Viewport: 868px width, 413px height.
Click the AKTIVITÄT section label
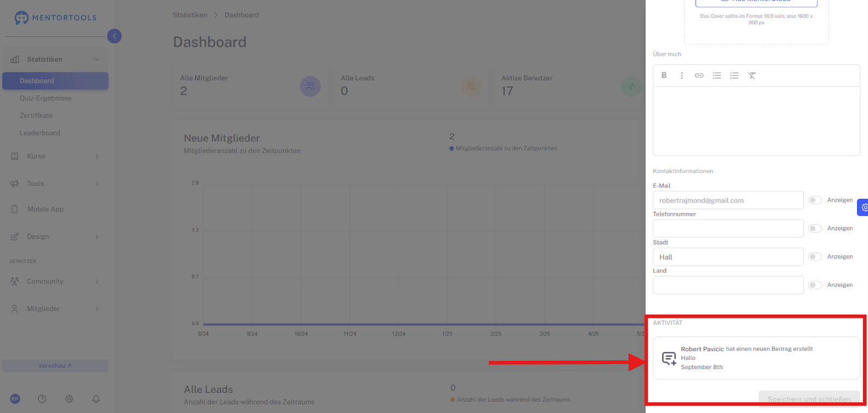click(x=668, y=323)
